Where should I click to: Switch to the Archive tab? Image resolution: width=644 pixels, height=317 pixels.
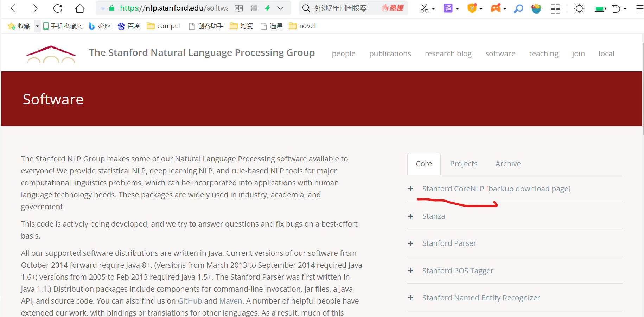[x=508, y=164]
